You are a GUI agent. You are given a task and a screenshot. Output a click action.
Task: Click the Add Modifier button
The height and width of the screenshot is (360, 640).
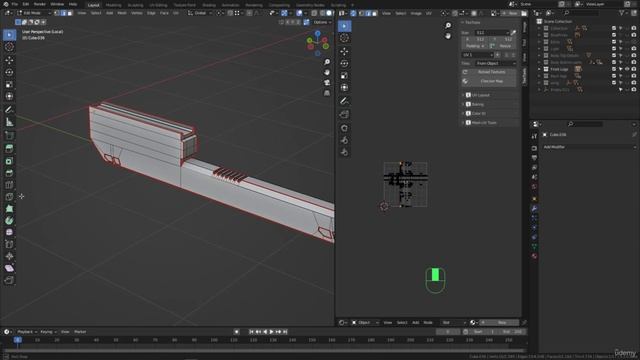pyautogui.click(x=589, y=147)
